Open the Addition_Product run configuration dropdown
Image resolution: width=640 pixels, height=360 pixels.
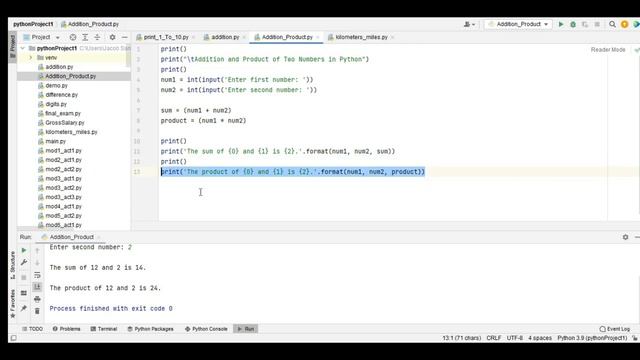pos(518,24)
